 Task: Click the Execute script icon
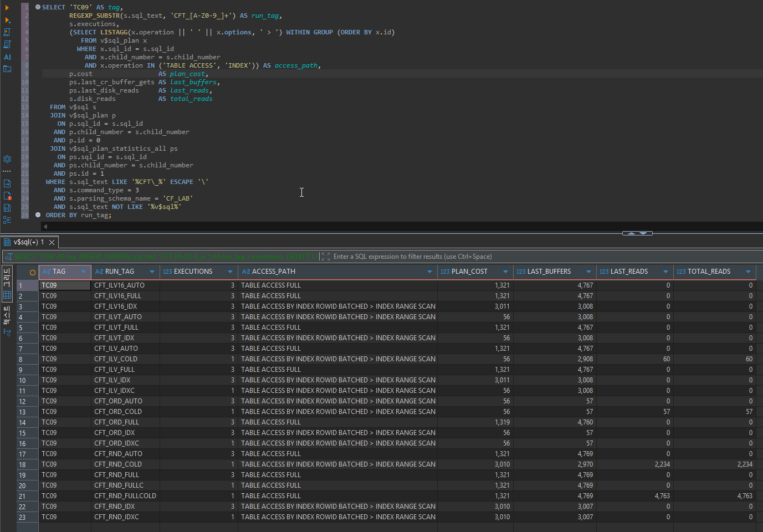7,32
